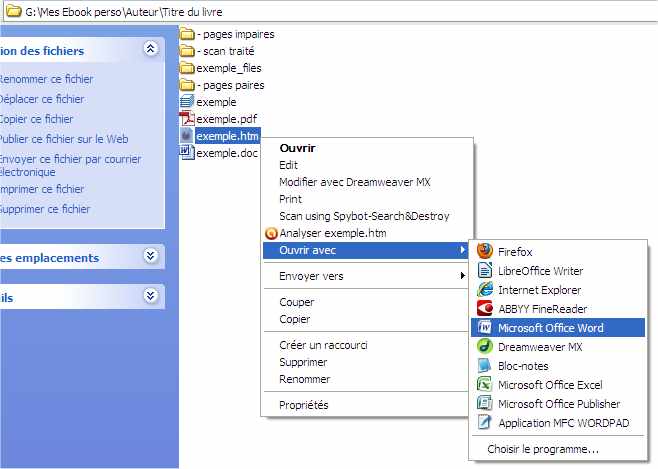Screen dimensions: 658x469
Task: Select 'Microsoft Office Word' label in submenu
Action: 551,328
